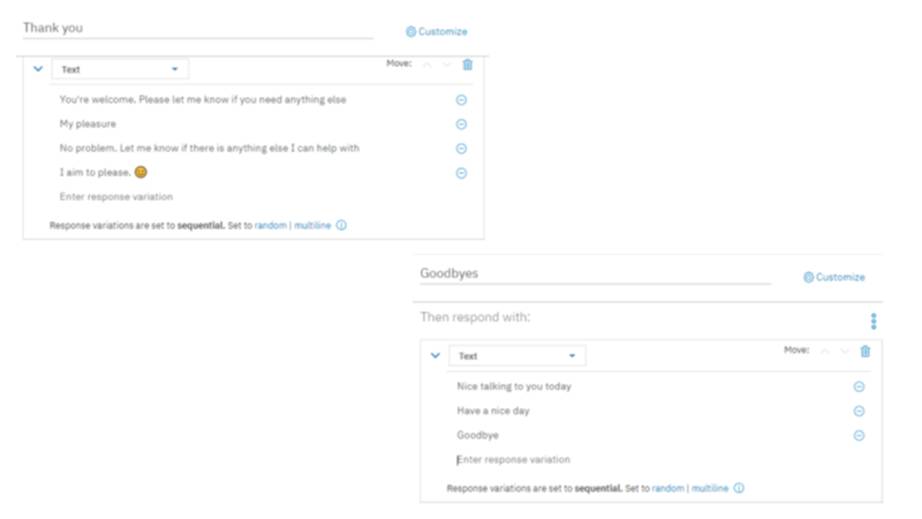922x519 pixels.
Task: Set Goodbyes variations to multiline
Action: tap(710, 489)
